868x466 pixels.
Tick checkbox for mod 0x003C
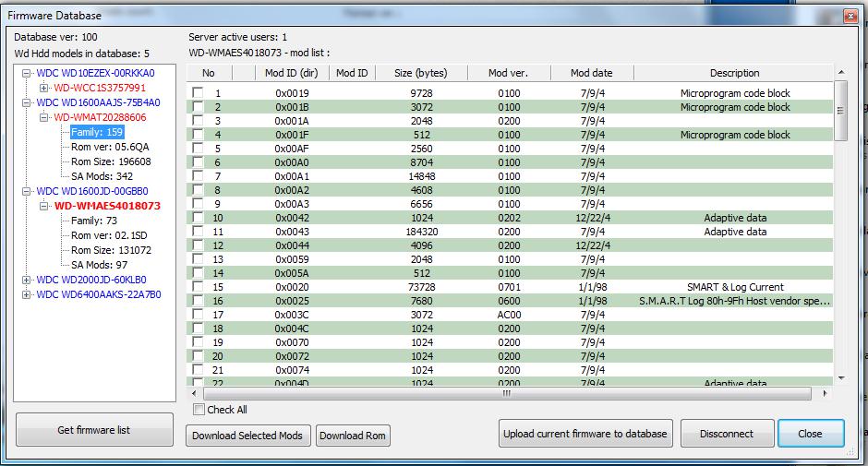(198, 314)
